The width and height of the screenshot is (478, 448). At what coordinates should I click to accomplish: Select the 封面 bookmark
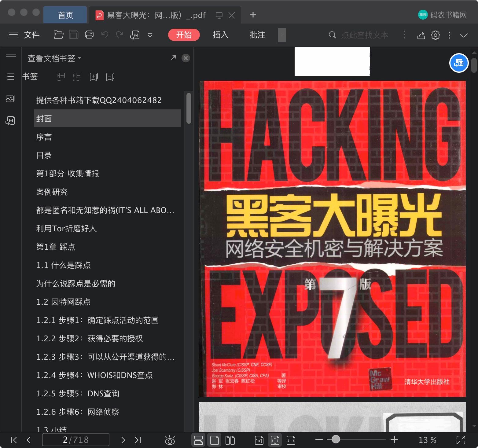click(x=108, y=119)
